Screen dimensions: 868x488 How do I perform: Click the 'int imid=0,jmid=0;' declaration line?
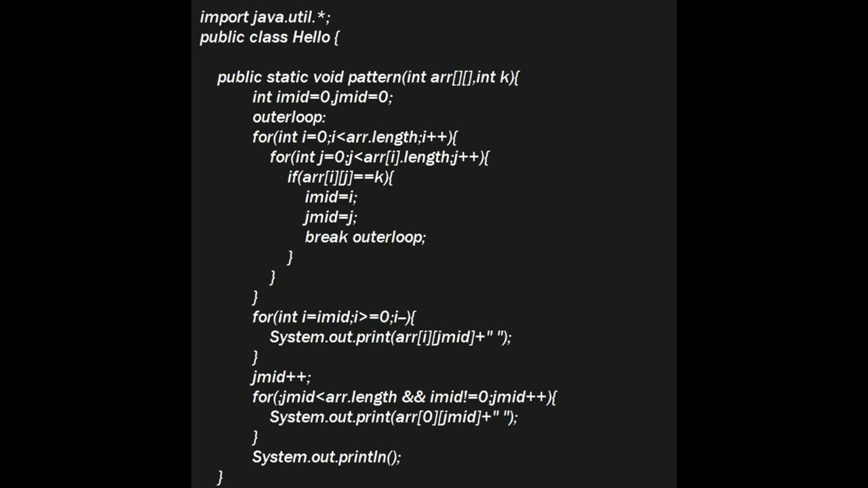(322, 97)
